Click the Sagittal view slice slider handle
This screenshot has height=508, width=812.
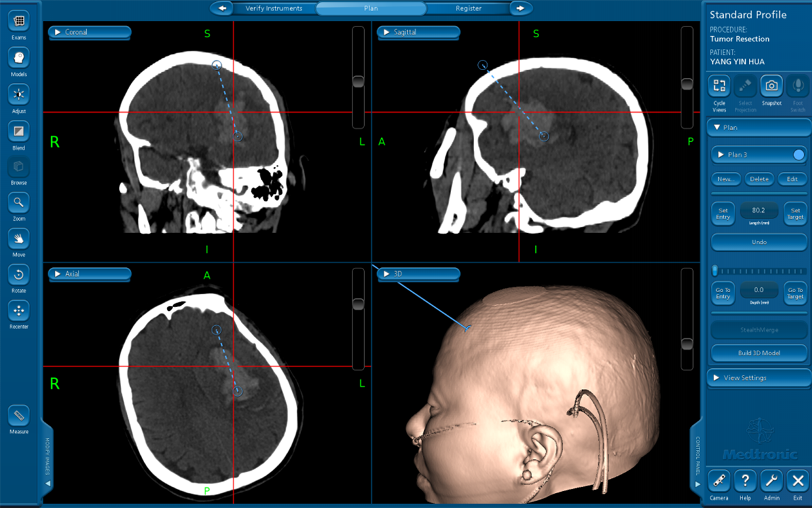(x=687, y=84)
